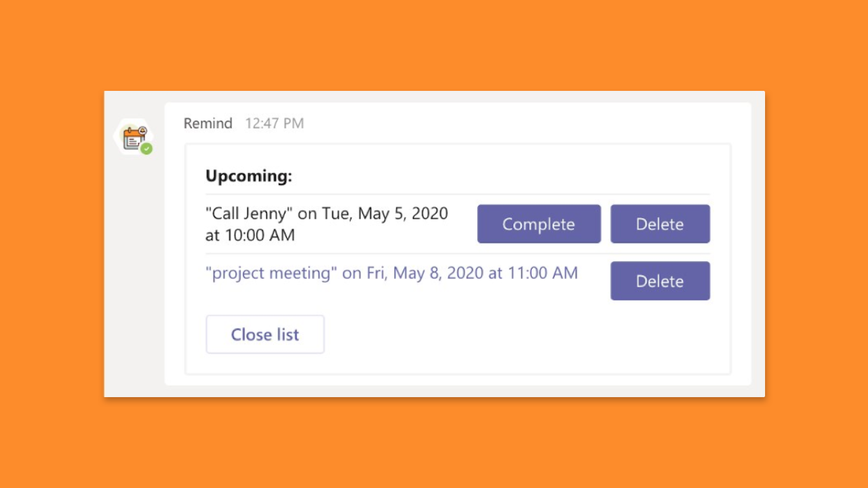This screenshot has height=488, width=868.
Task: Click the green checkmark status badge
Action: (x=147, y=149)
